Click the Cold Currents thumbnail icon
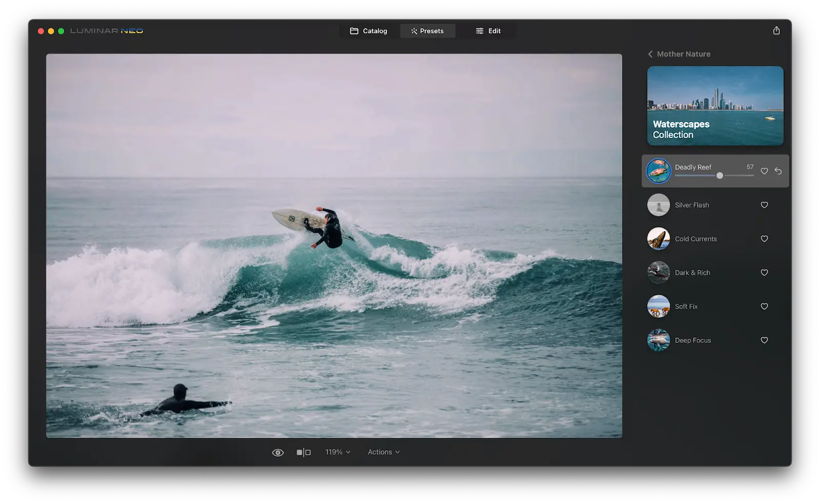This screenshot has width=820, height=504. pos(659,239)
